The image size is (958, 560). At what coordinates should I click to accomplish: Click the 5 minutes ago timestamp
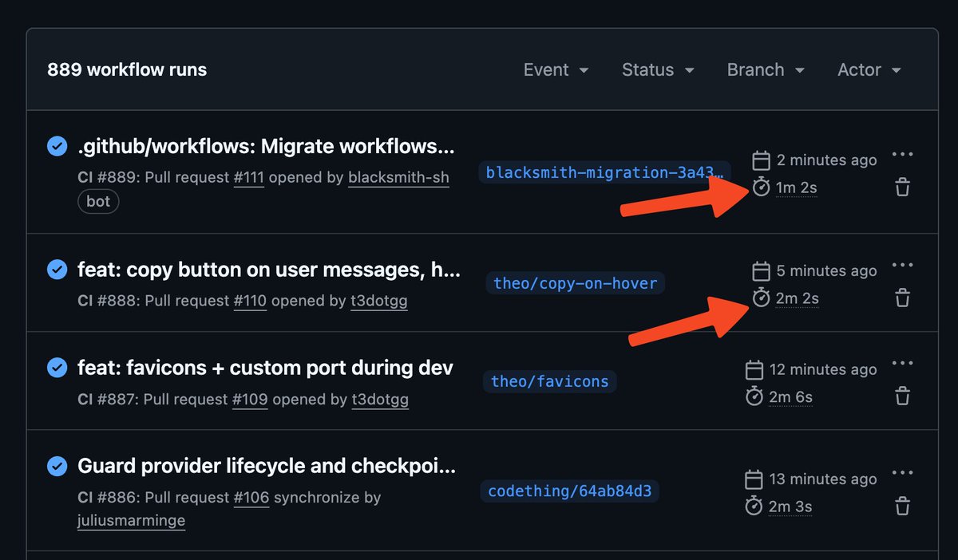[826, 271]
